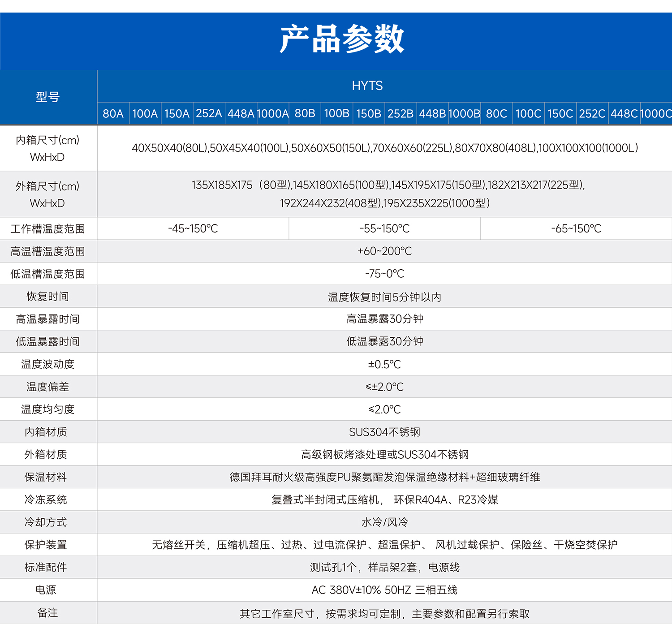This screenshot has height=633, width=672.
Task: Click outer size line starting 135X185X175
Action: (388, 185)
